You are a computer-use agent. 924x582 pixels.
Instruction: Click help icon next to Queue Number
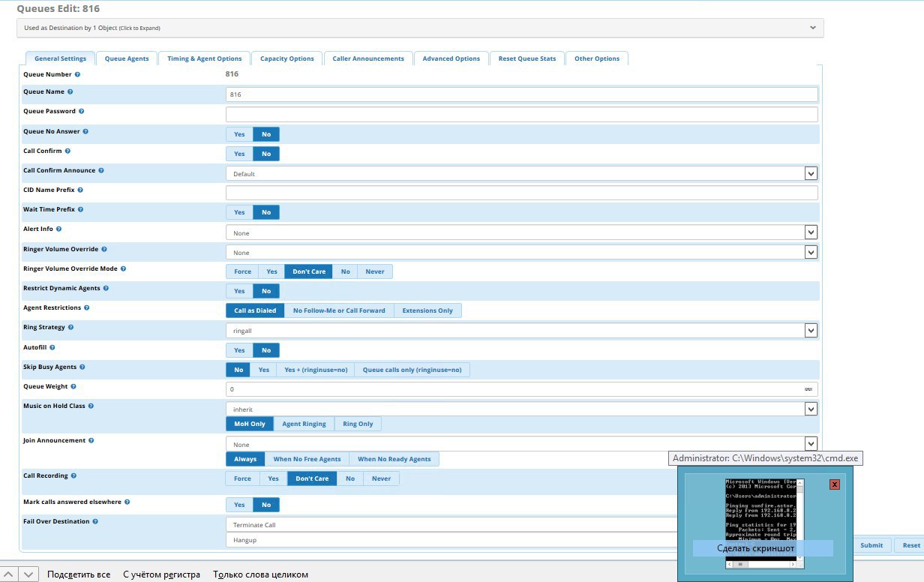click(x=78, y=75)
